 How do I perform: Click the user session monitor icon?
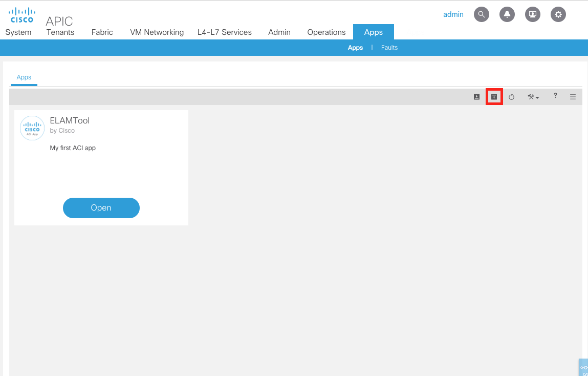[x=533, y=14]
